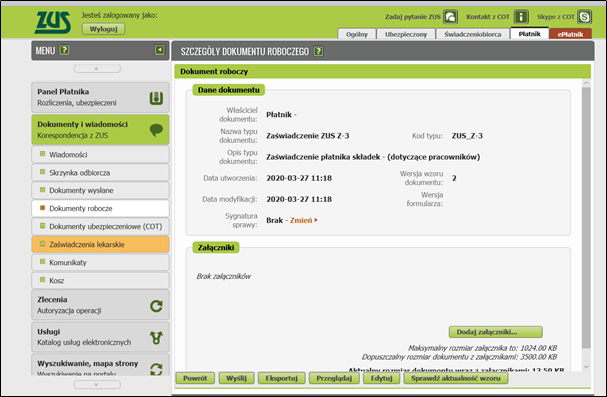Open Wiadomości in the menu

[x=100, y=154]
